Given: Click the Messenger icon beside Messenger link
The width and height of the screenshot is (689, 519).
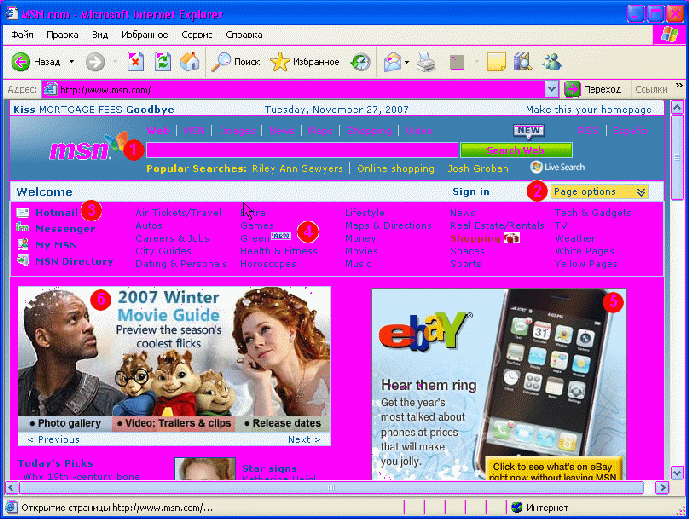Looking at the screenshot, I should tap(22, 228).
